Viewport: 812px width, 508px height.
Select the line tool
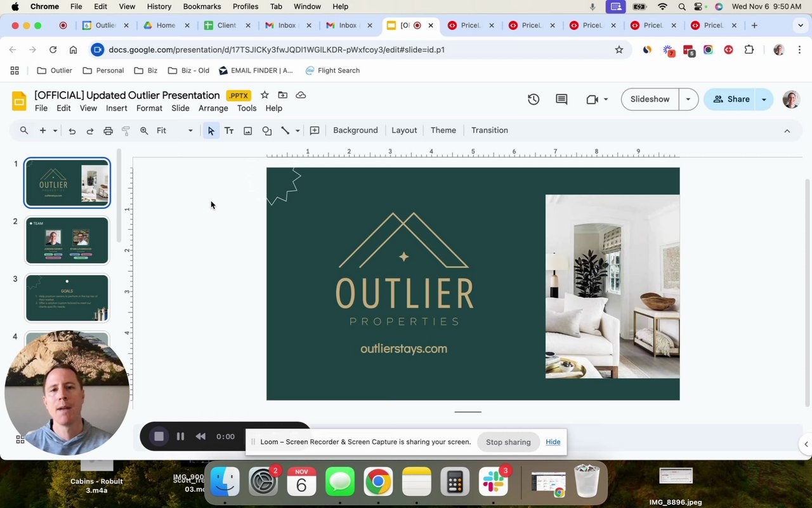[x=285, y=131]
